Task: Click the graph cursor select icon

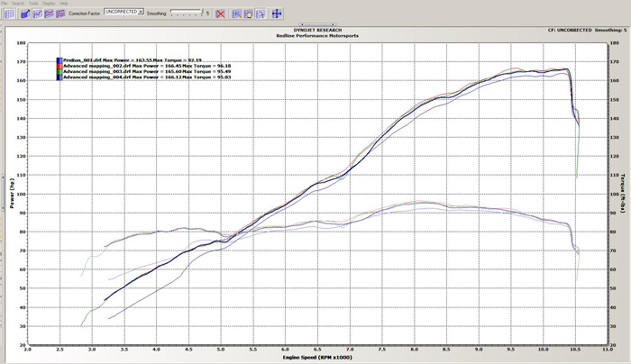Action: (x=261, y=14)
